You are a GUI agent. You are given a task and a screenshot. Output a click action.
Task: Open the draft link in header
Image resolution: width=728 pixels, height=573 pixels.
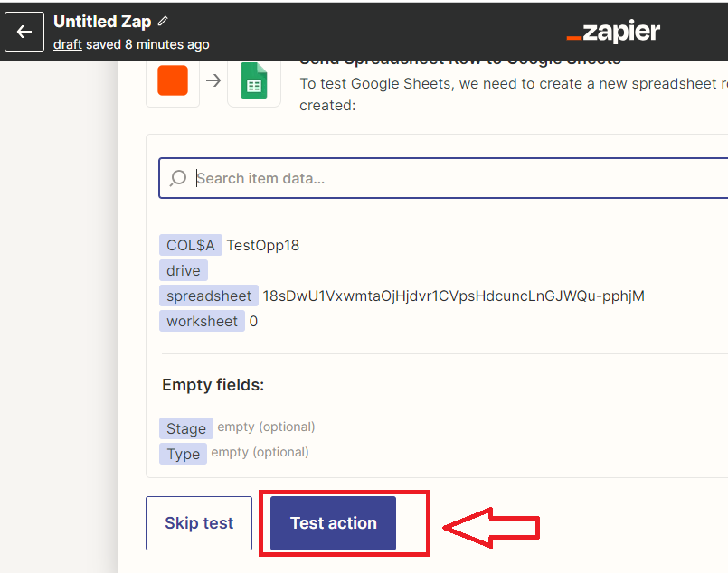coord(68,44)
